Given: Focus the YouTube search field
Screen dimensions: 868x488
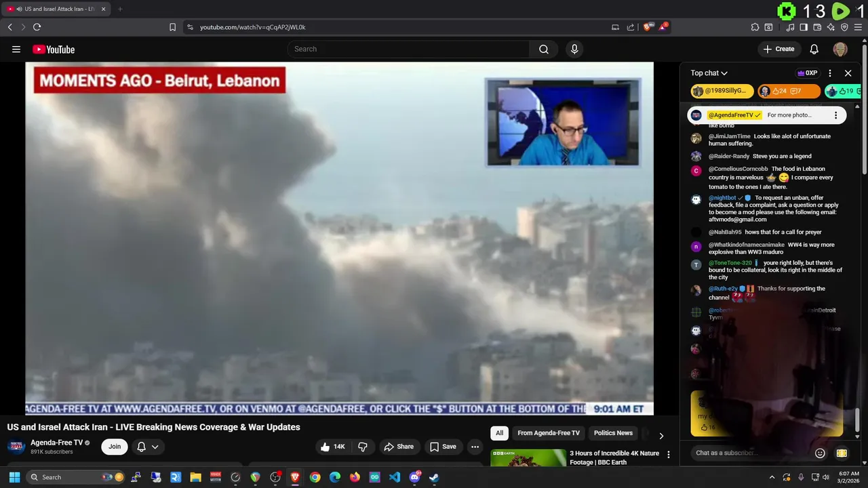Looking at the screenshot, I should [x=408, y=49].
